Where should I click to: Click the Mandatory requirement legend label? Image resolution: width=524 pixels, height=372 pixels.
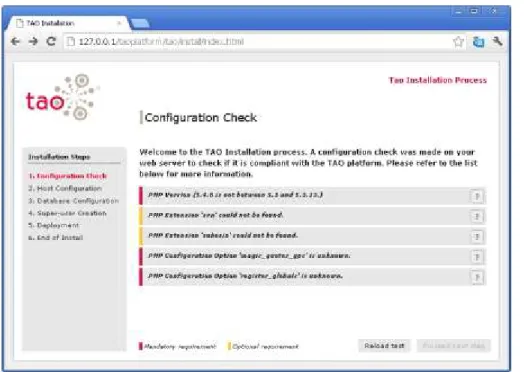[180, 347]
